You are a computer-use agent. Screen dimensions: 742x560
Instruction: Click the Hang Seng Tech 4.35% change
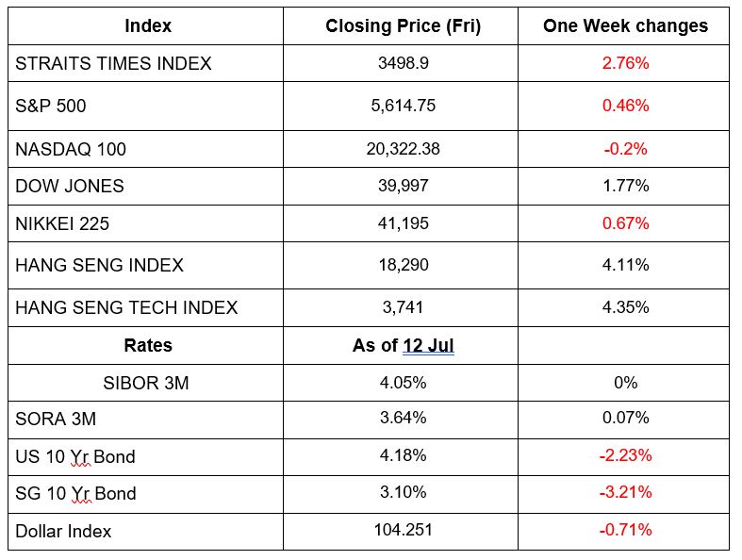625,308
